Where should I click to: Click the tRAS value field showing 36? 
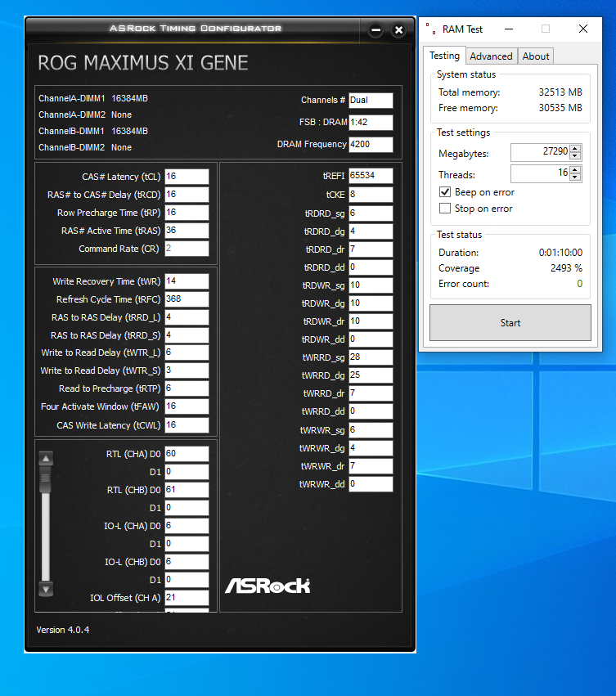pos(187,231)
